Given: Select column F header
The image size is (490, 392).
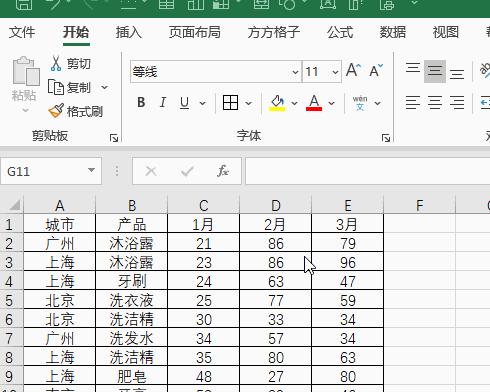Looking at the screenshot, I should [420, 205].
